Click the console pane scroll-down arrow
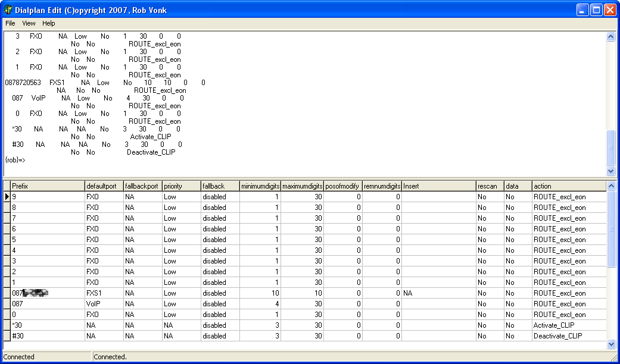Viewport: 620px width, 364px height. coord(610,171)
